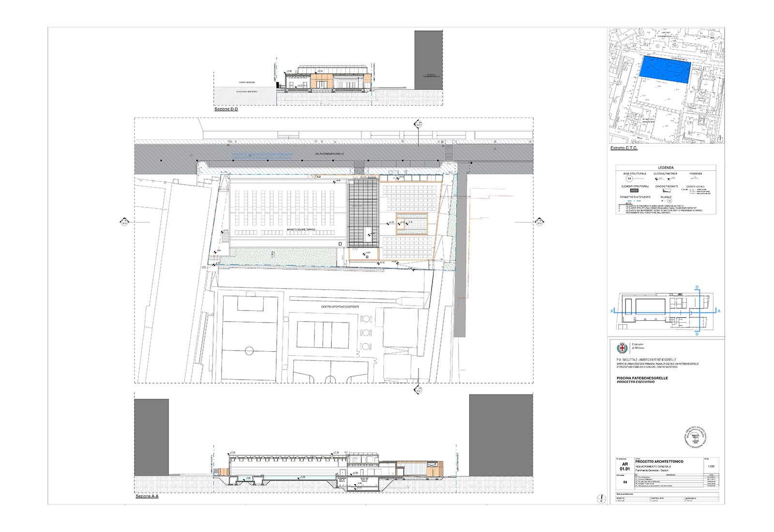Click the 'Comune di Milano' text
Viewport: 774px width, 532px height.
[x=638, y=346]
